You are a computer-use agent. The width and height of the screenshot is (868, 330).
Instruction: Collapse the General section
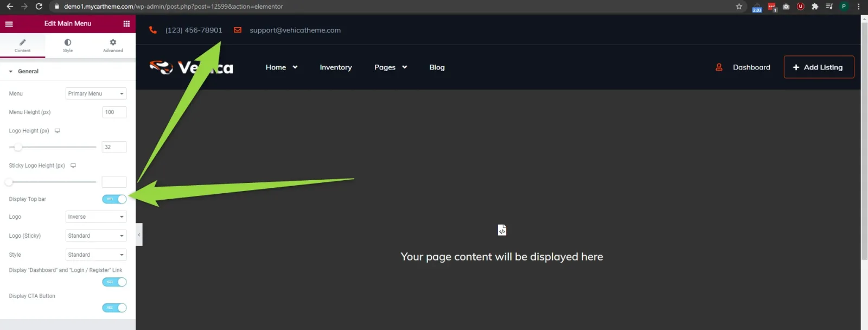point(68,71)
